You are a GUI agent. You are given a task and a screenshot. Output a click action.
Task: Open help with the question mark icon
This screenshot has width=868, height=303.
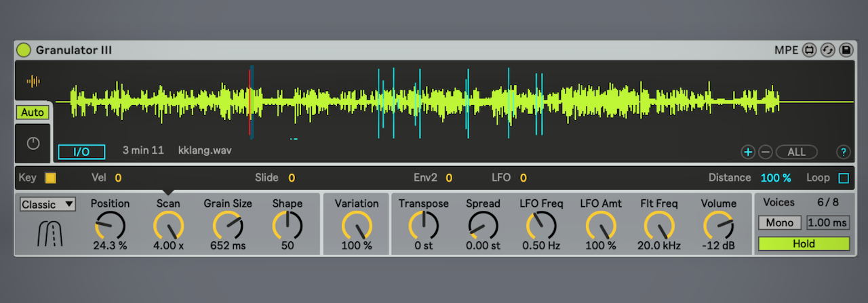click(x=844, y=152)
